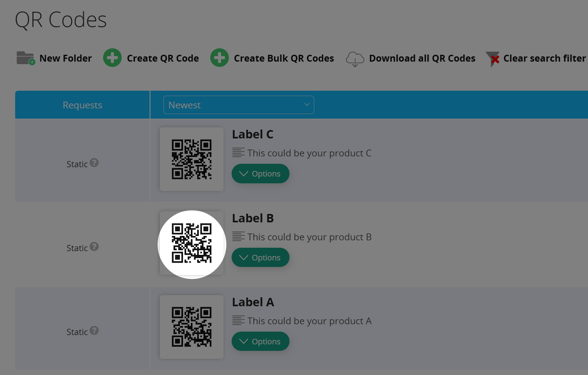Click Create QR Code text label

[x=162, y=58]
